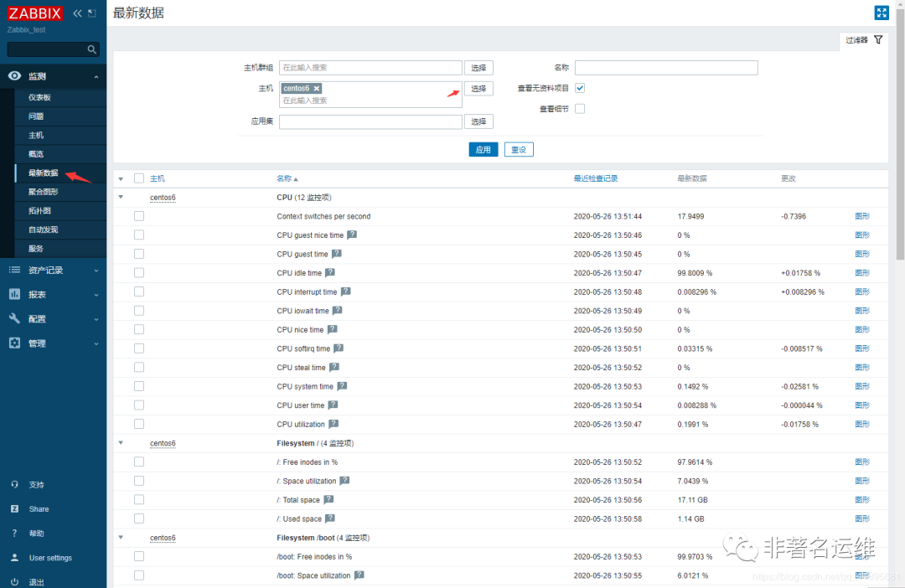The image size is (905, 588).
Task: Open help icon for CPU guest nice time
Action: click(x=352, y=235)
